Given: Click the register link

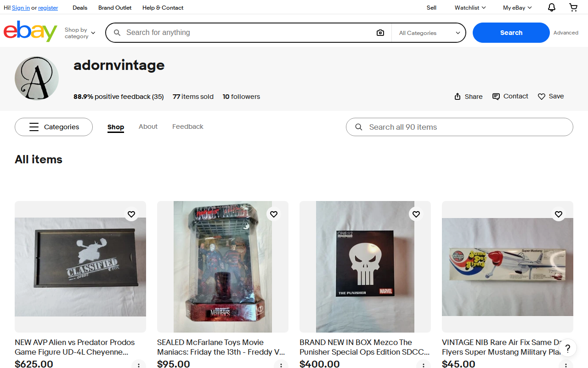Looking at the screenshot, I should [x=48, y=8].
